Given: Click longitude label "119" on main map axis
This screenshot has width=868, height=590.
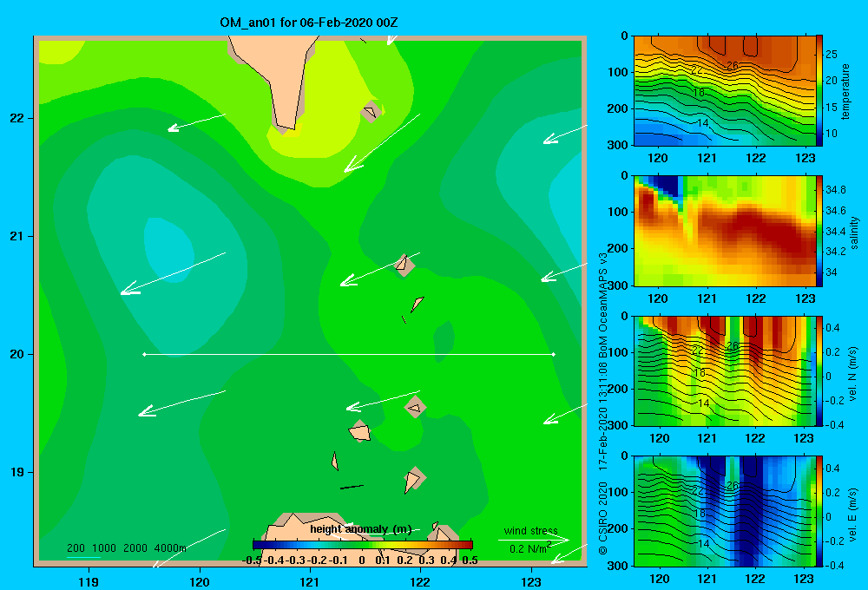Looking at the screenshot, I should [x=89, y=581].
